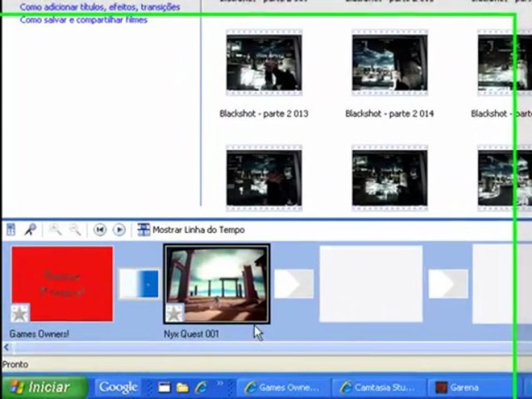Image resolution: width=532 pixels, height=399 pixels.
Task: Click the zoom out magnifier icon
Action: point(75,229)
